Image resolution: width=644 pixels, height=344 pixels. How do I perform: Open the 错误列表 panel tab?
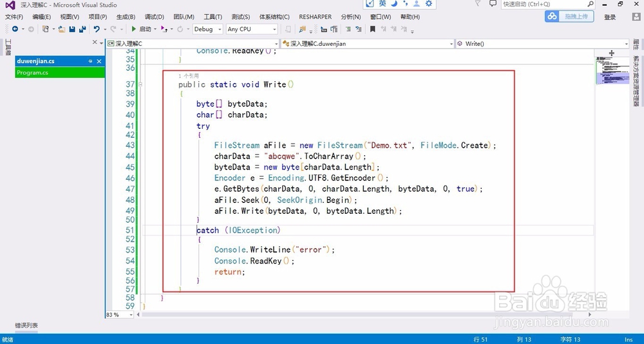[x=26, y=325]
